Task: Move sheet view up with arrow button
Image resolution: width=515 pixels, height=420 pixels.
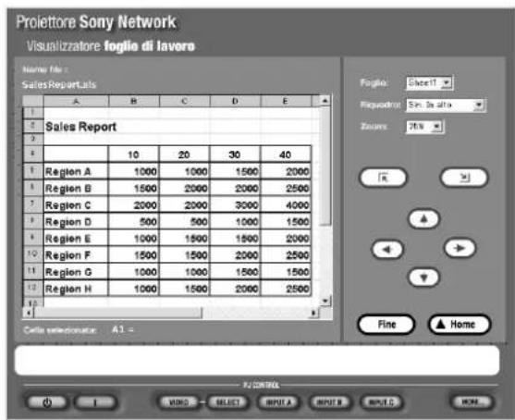Action: 423,218
